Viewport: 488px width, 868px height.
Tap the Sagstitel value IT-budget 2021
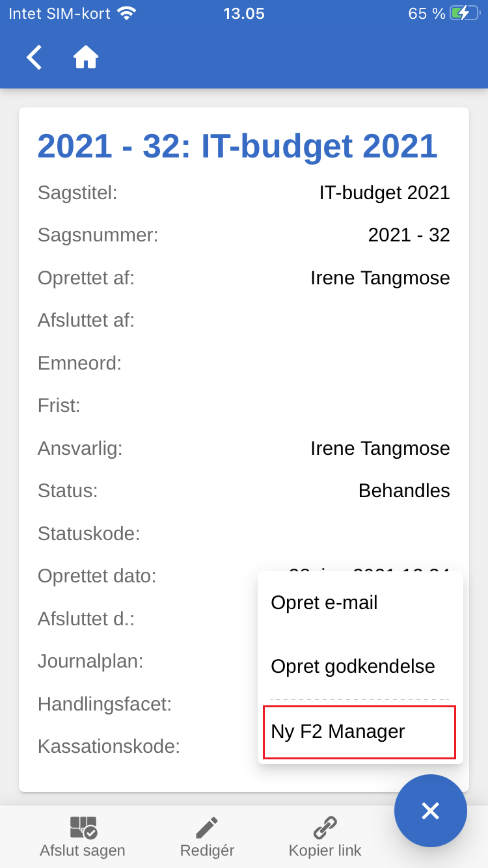click(x=385, y=193)
